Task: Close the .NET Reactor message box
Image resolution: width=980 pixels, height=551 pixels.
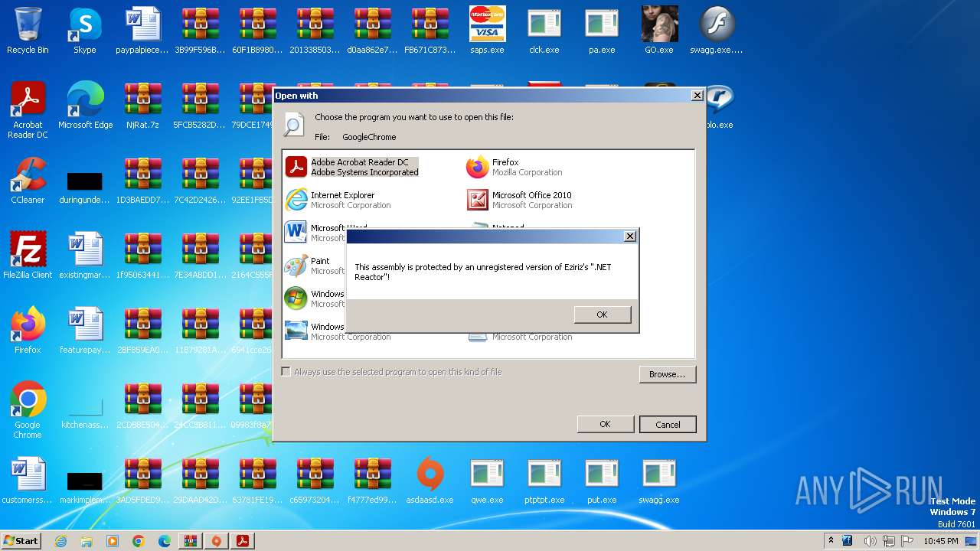Action: (630, 236)
